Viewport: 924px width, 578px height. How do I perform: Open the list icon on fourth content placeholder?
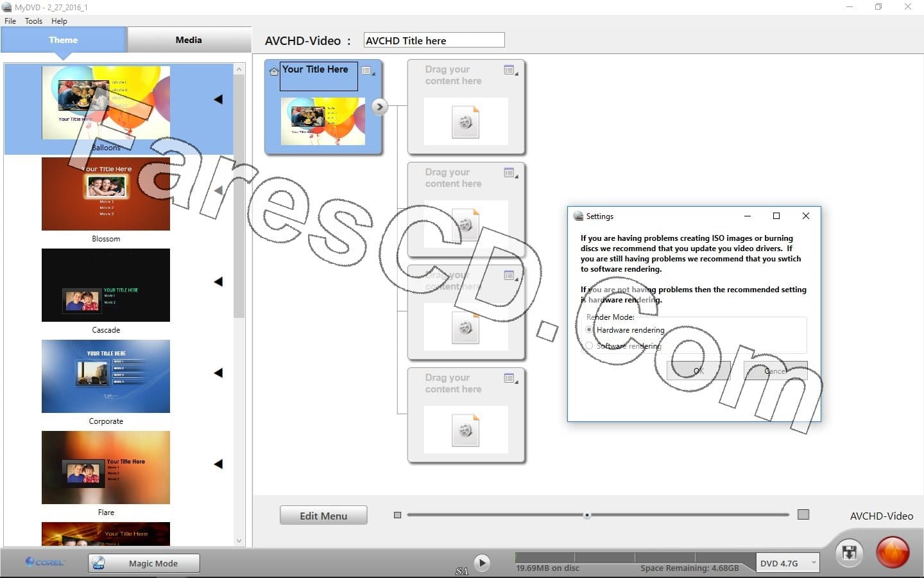[509, 379]
